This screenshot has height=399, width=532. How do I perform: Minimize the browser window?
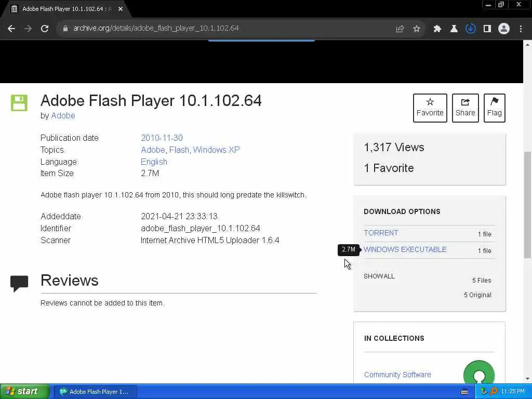coord(488,5)
